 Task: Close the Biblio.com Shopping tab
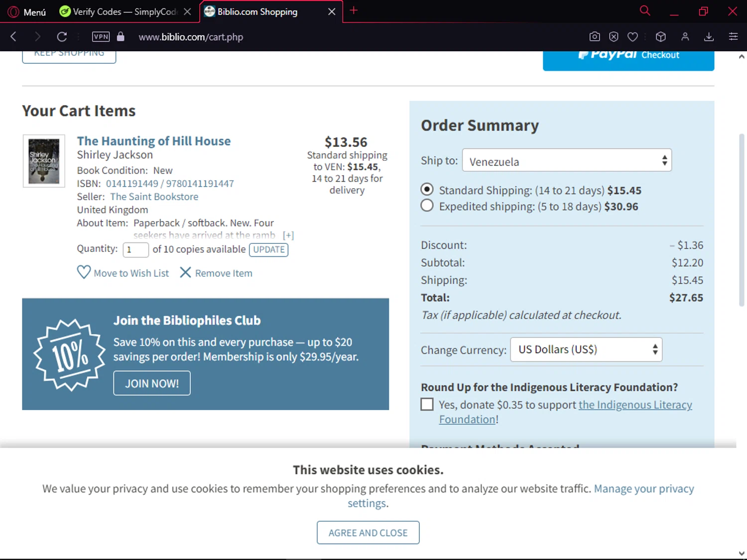(x=332, y=11)
